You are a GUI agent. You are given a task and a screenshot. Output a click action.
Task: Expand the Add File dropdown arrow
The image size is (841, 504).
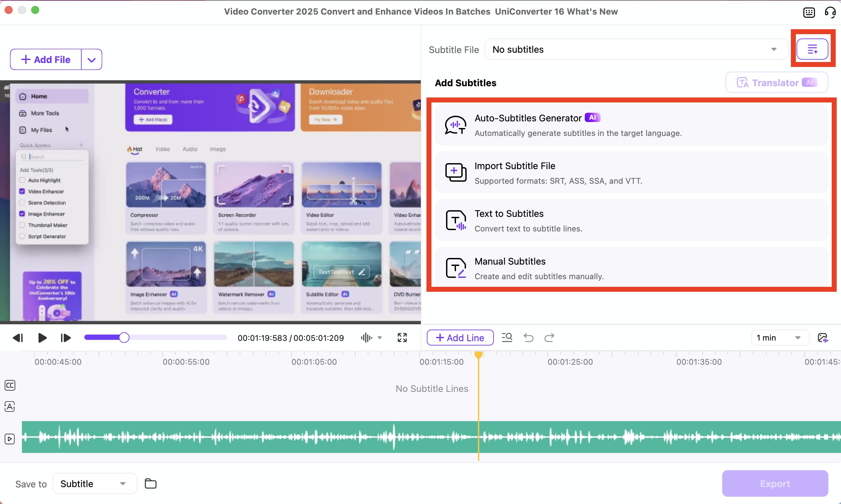coord(91,59)
